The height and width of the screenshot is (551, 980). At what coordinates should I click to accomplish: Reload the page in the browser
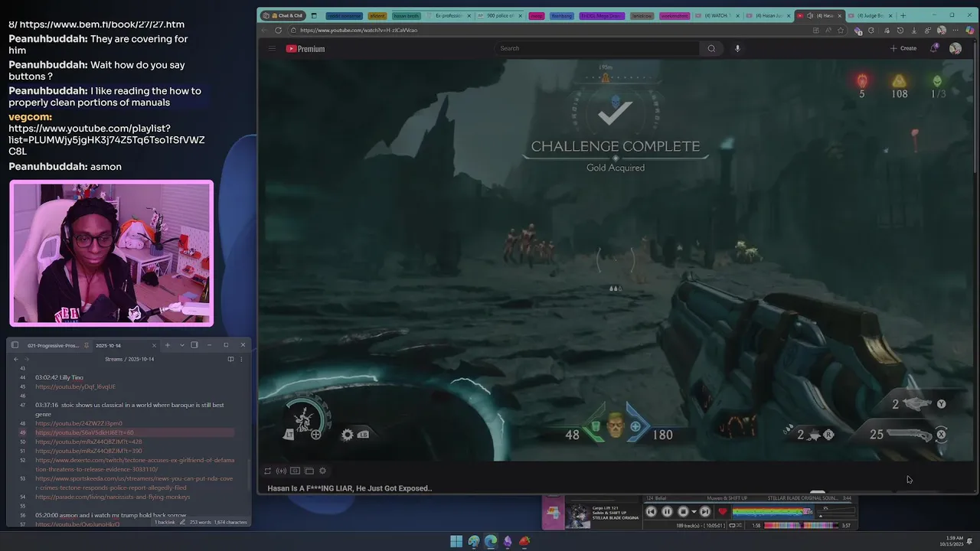(x=278, y=30)
